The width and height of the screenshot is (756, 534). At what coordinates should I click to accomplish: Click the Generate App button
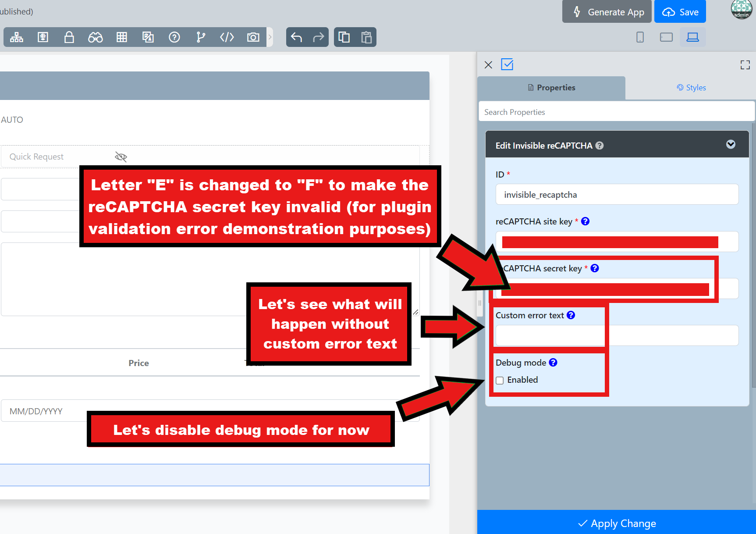coord(607,12)
